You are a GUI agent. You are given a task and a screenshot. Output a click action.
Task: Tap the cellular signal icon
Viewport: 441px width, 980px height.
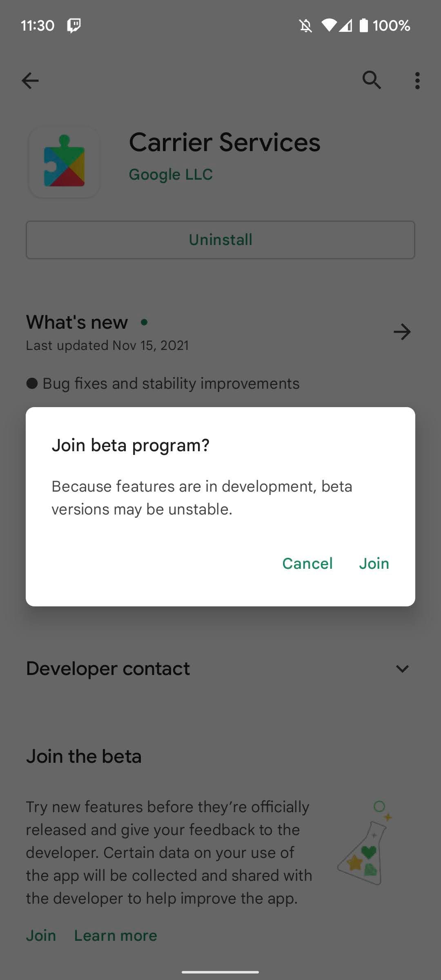(x=345, y=25)
